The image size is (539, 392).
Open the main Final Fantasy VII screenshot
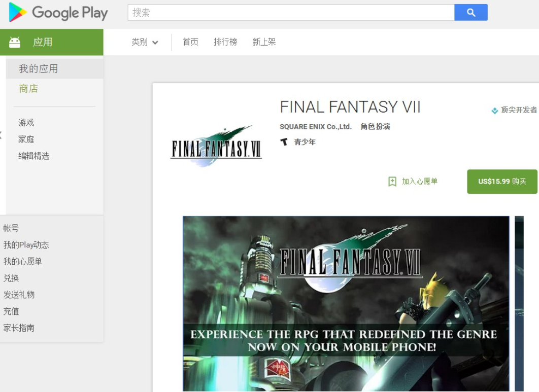point(346,304)
